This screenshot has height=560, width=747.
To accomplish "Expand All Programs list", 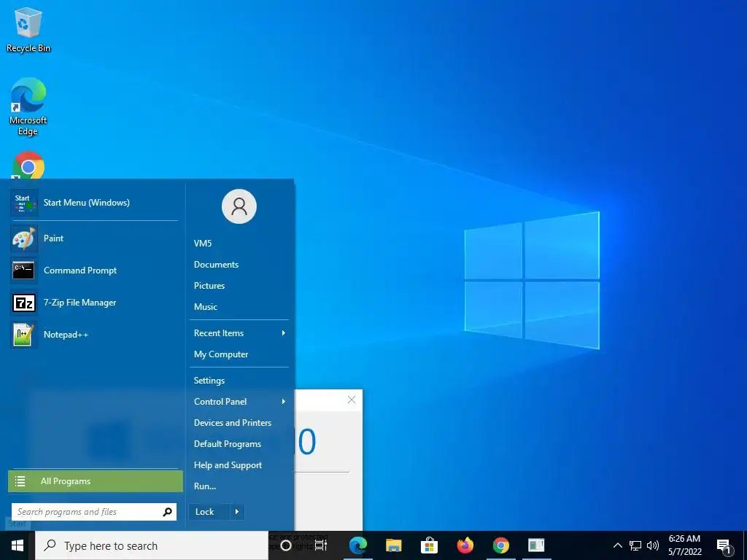I will [x=96, y=481].
